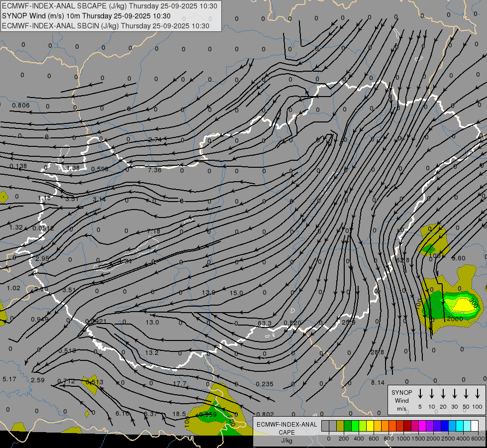Select the bright green CAPE legend swatch
The width and height of the screenshot is (487, 448).
click(355, 426)
